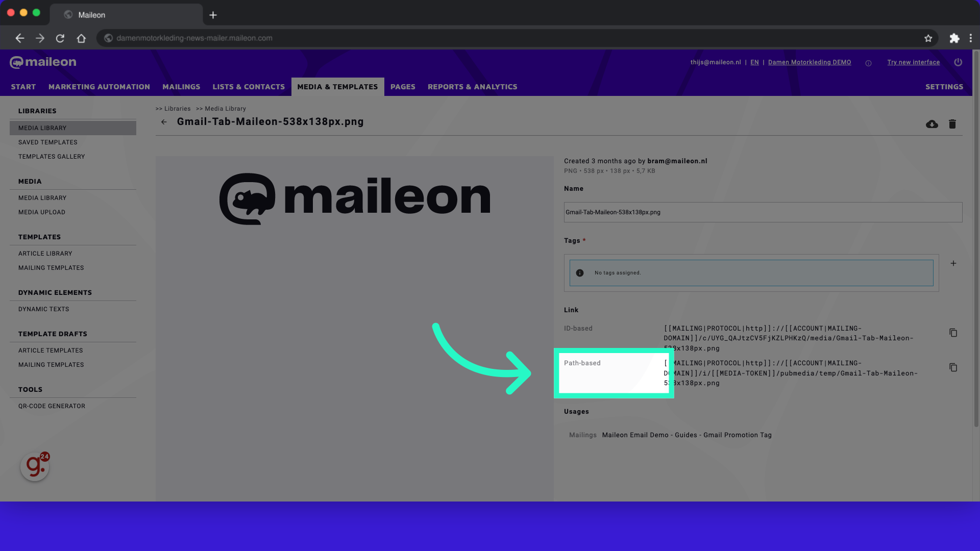Click Try new interface button

[x=913, y=62]
